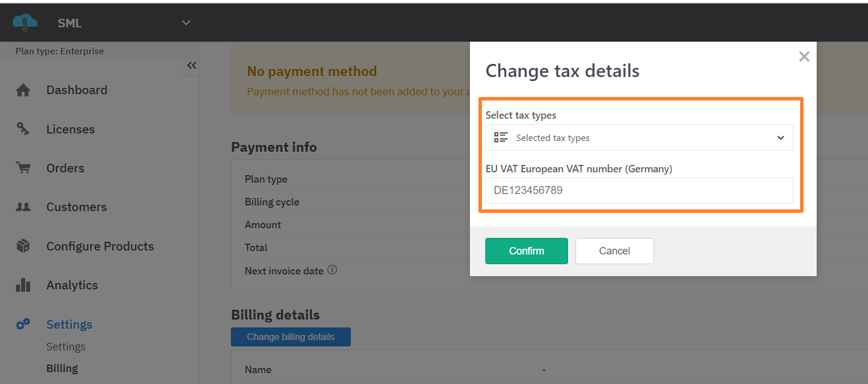Click the Dashboard home icon
The height and width of the screenshot is (384, 868).
(23, 90)
